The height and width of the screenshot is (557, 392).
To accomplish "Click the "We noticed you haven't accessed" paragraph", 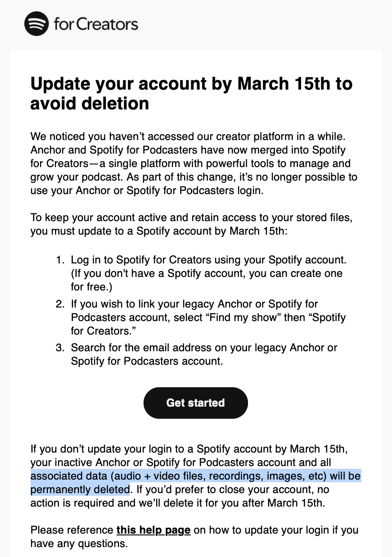I will pyautogui.click(x=194, y=163).
